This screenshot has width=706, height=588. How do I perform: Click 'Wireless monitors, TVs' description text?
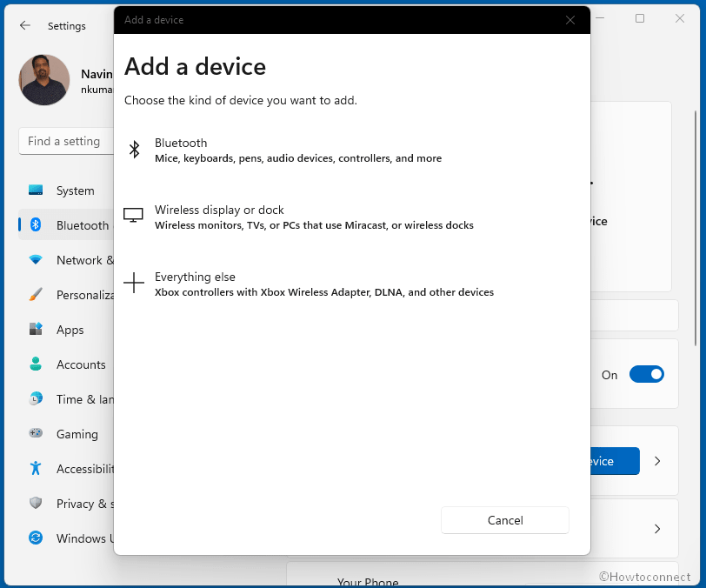314,224
